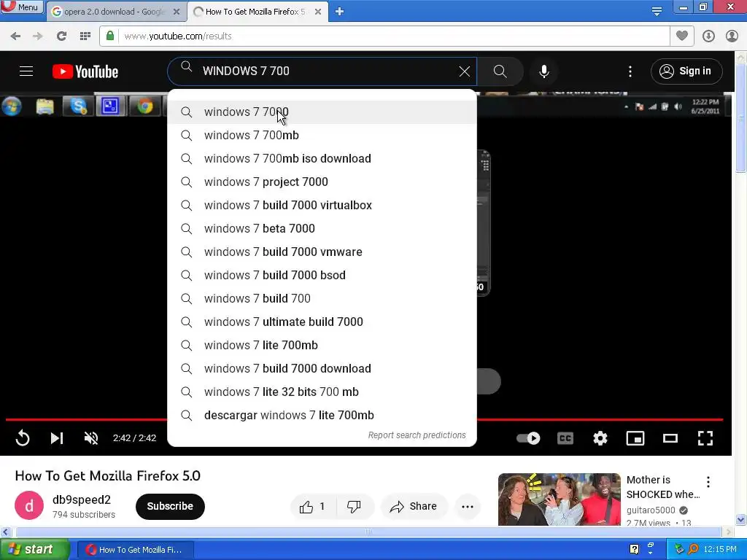Screen dimensions: 747x560
Task: Select suggestion 'windows 7 ultimate build 7000'
Action: coord(322,322)
